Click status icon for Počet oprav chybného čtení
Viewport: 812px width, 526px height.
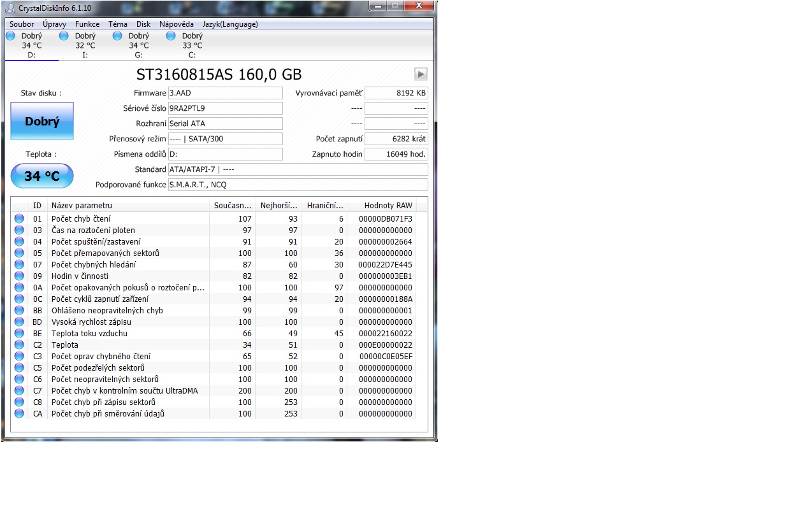[19, 356]
